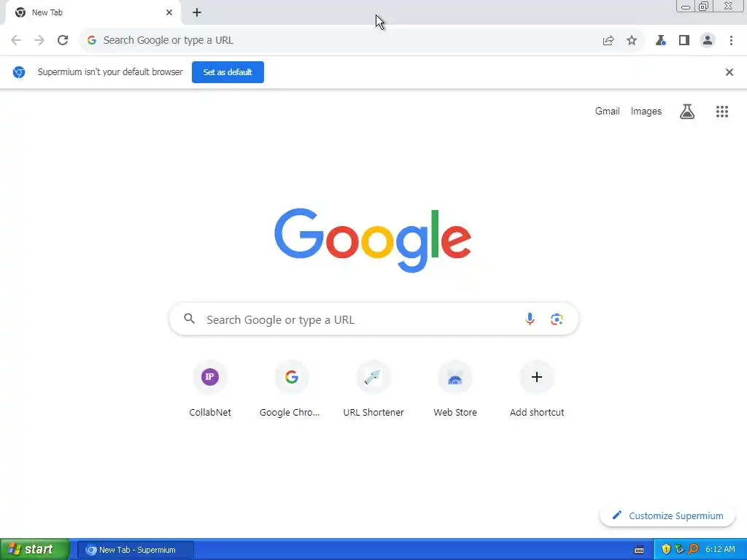Select the New Tab tab
Image resolution: width=747 pixels, height=560 pixels.
(x=93, y=12)
